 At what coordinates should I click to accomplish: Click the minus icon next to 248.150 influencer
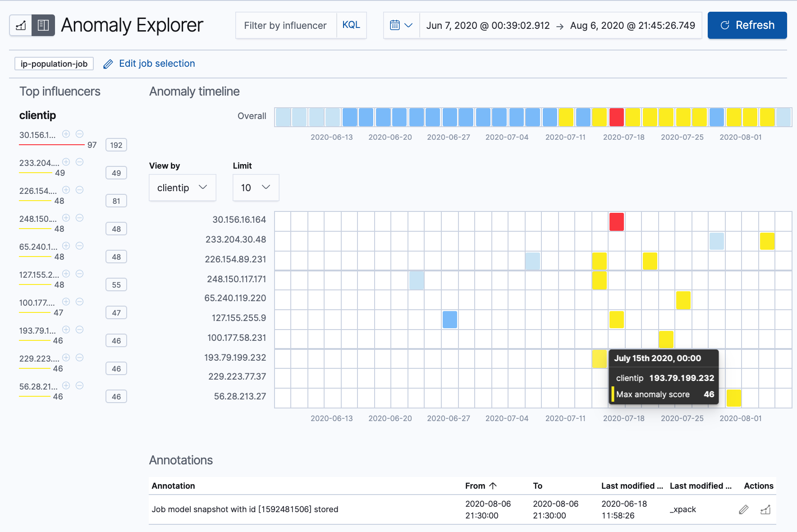click(x=79, y=218)
